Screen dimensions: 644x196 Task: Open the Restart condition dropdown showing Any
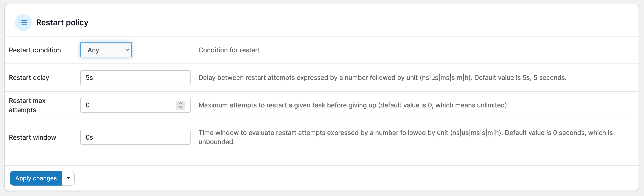105,50
